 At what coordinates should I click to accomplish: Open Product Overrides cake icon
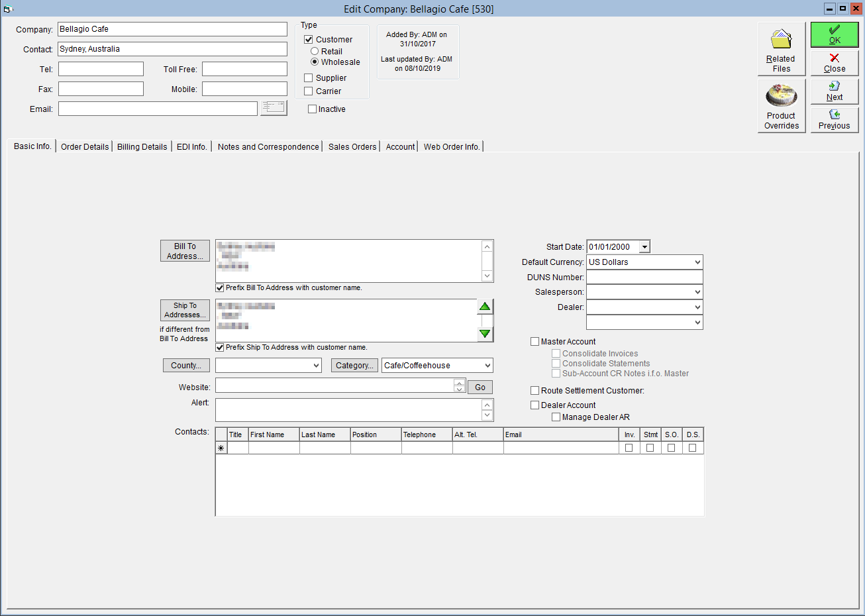(x=782, y=106)
